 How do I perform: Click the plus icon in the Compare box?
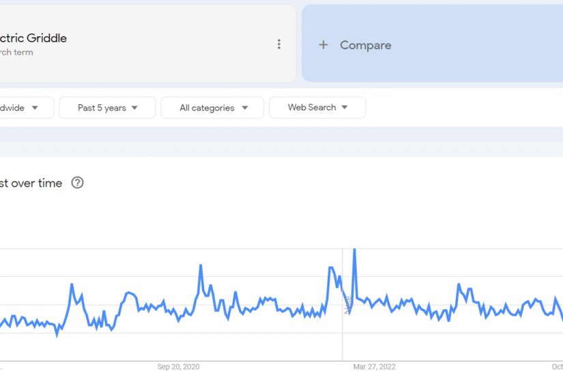click(323, 45)
